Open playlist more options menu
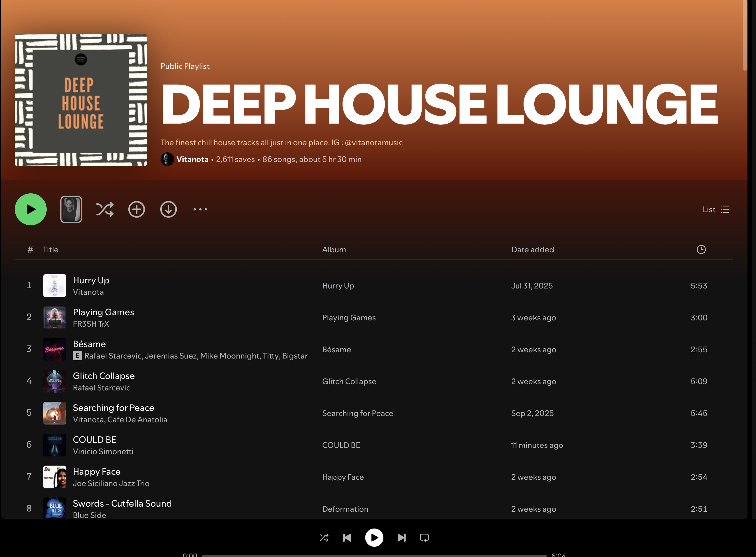 pos(200,209)
